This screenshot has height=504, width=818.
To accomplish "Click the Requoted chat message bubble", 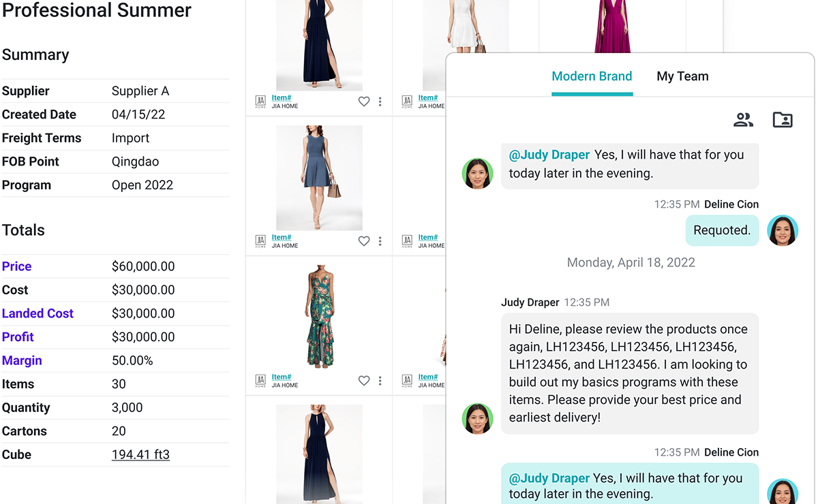I will [x=721, y=230].
